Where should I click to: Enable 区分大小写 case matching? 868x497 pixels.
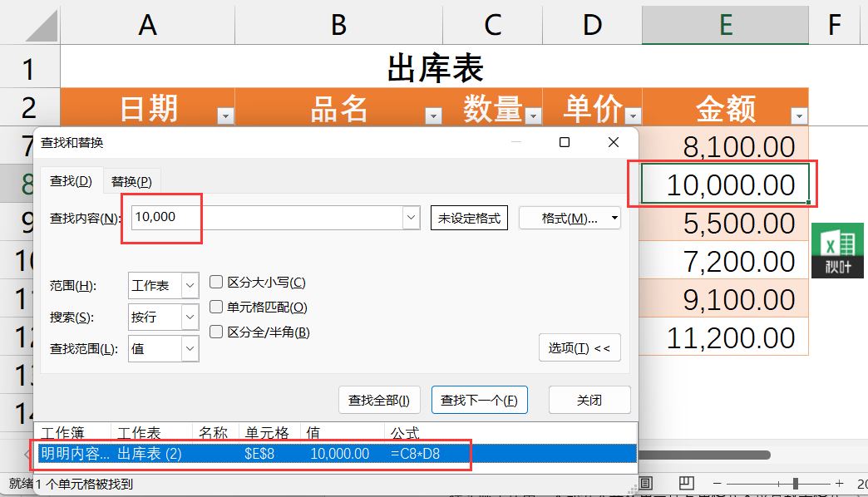(x=215, y=282)
